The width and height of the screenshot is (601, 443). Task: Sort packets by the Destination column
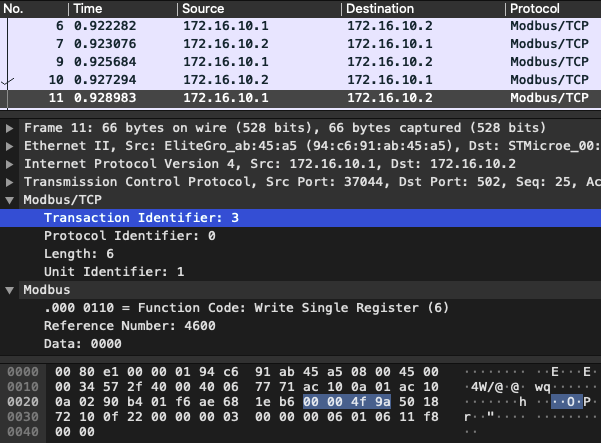coord(423,8)
